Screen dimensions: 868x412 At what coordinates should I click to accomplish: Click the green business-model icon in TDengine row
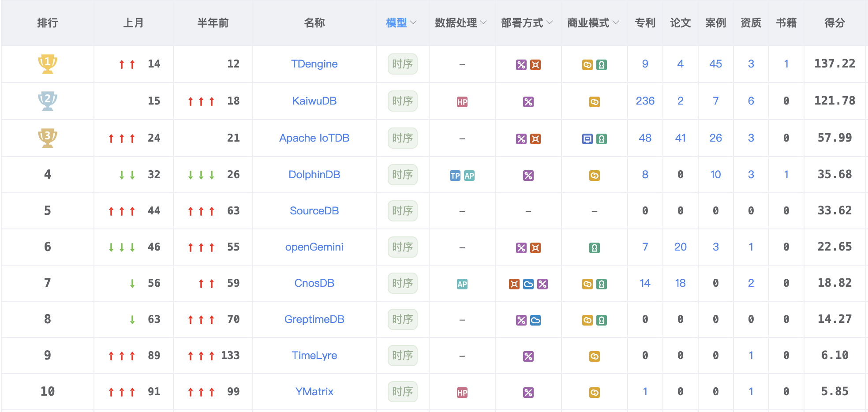602,65
